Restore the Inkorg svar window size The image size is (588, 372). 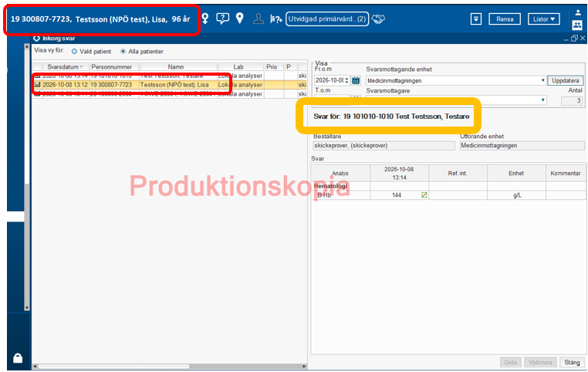tap(574, 39)
